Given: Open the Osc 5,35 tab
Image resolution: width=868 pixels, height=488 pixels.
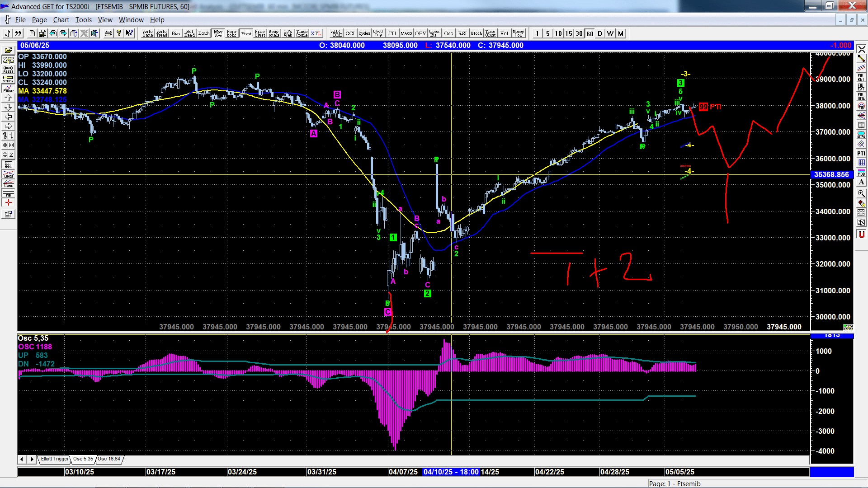Looking at the screenshot, I should (x=83, y=459).
